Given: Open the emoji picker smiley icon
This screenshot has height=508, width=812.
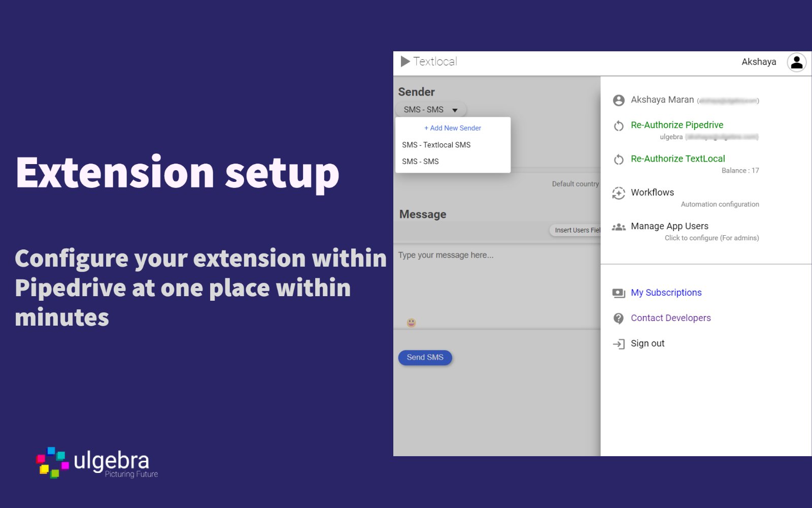Looking at the screenshot, I should coord(411,323).
